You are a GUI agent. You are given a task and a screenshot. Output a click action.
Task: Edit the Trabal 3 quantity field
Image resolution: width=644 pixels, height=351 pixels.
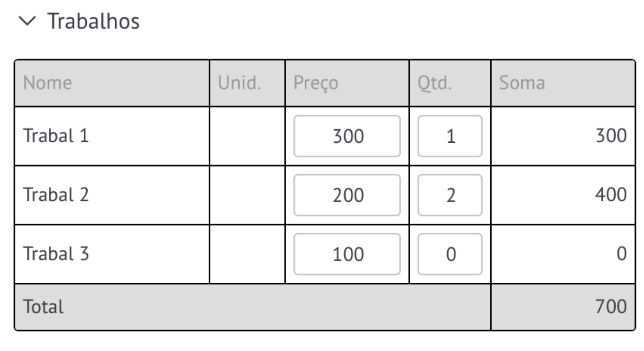(x=450, y=254)
